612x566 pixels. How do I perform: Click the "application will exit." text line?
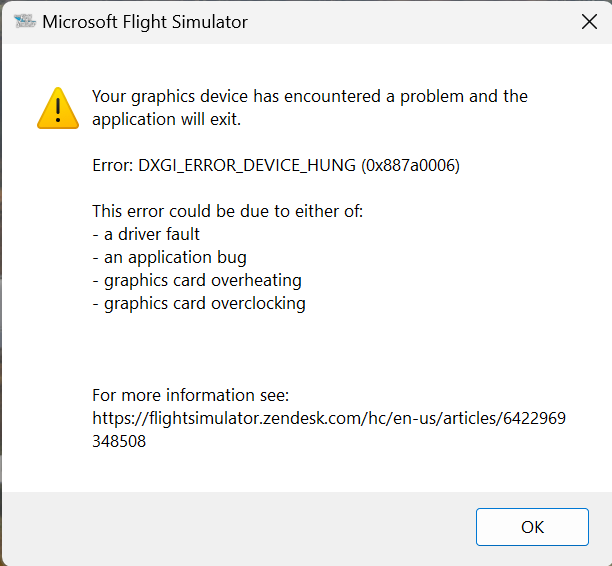click(167, 119)
